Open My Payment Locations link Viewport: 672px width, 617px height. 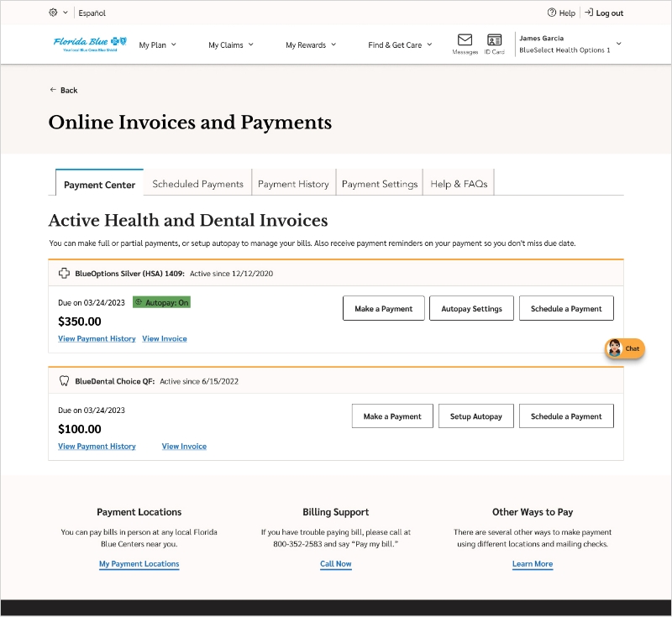tap(139, 564)
